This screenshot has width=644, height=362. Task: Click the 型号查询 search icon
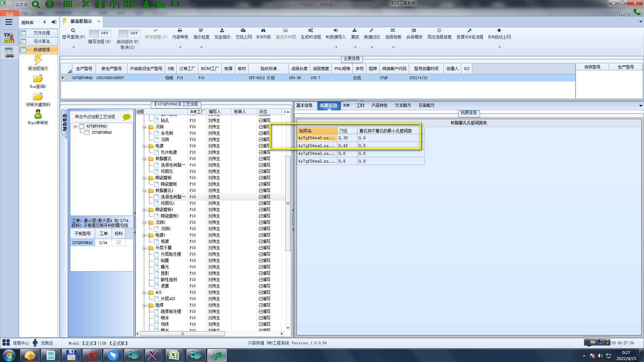point(73,31)
